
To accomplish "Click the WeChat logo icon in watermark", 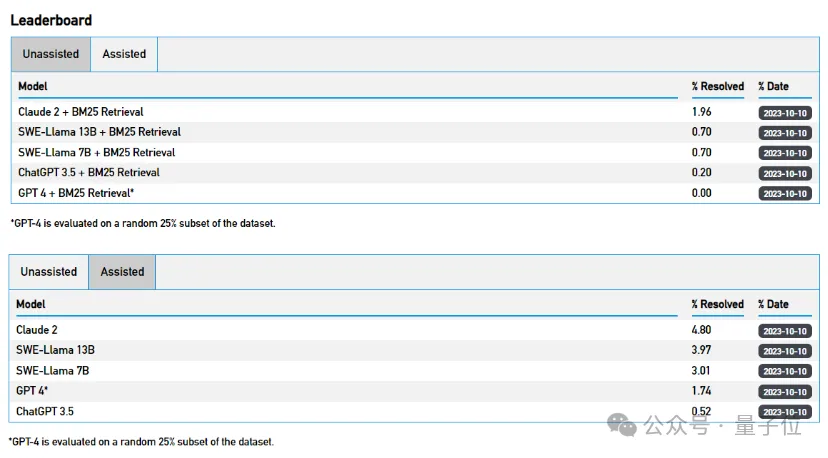I will (622, 425).
